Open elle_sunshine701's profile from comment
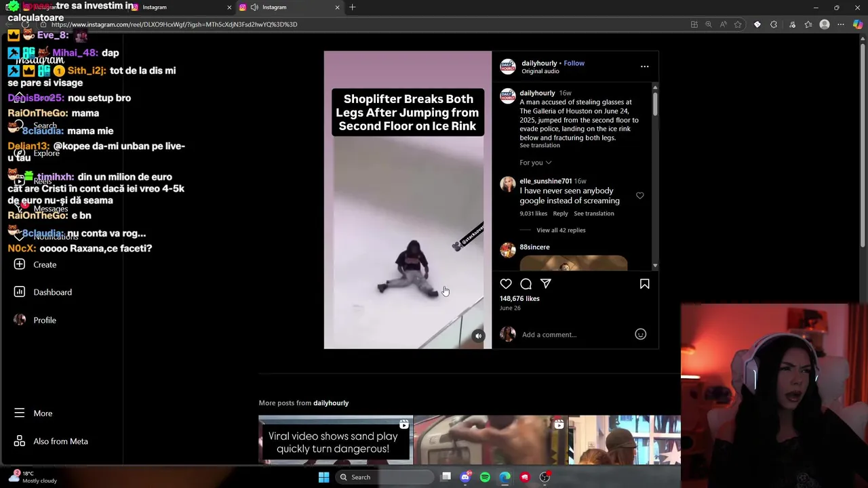This screenshot has height=488, width=868. 546,181
